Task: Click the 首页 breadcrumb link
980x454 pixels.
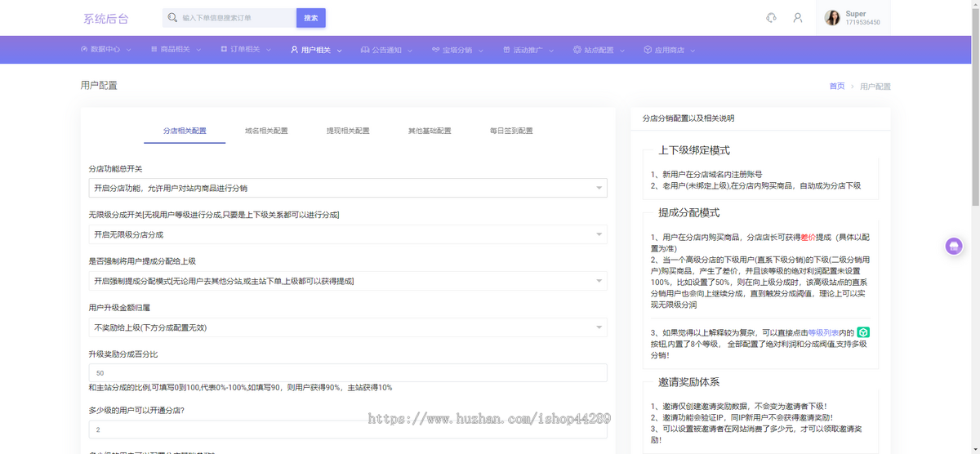Action: [x=837, y=86]
